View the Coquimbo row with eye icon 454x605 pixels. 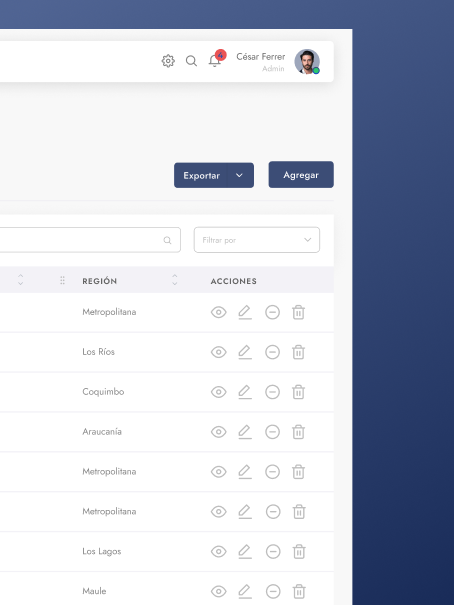pyautogui.click(x=219, y=392)
